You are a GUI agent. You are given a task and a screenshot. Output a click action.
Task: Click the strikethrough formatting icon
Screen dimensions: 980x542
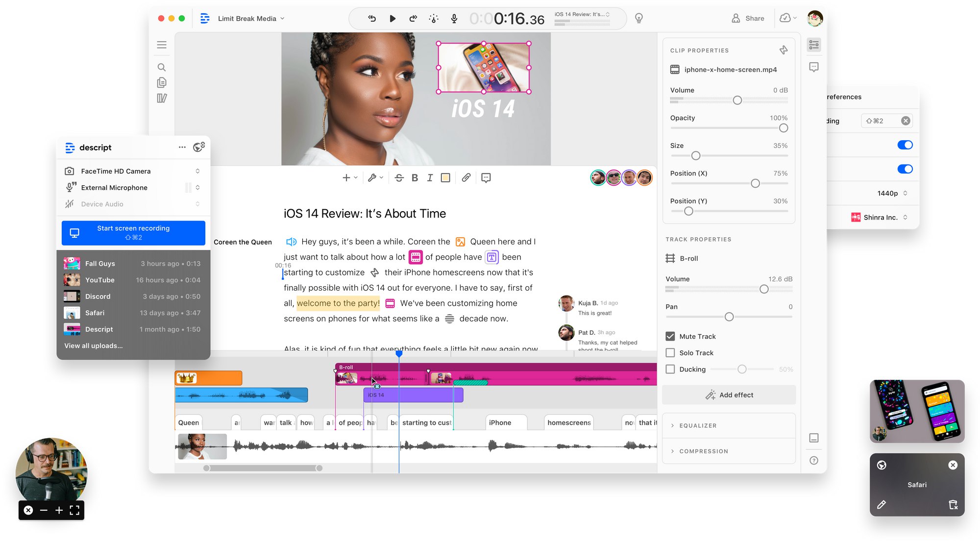click(399, 178)
